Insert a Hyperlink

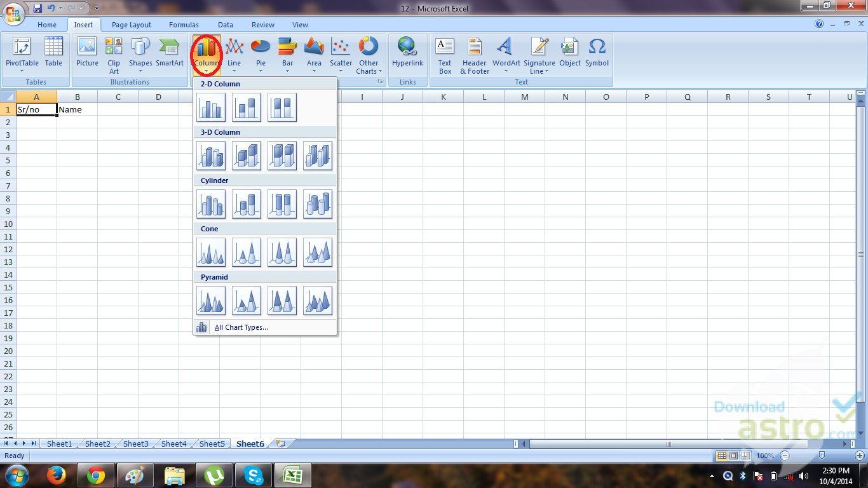pyautogui.click(x=407, y=54)
